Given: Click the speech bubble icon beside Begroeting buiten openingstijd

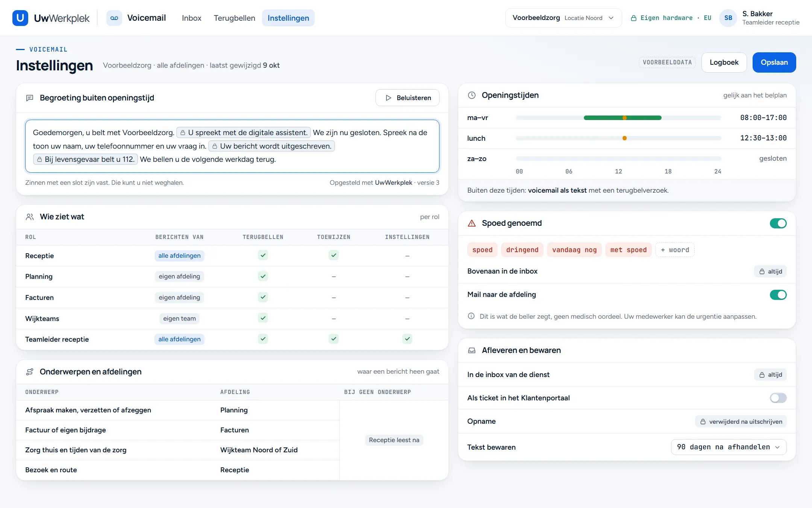Looking at the screenshot, I should click(30, 98).
